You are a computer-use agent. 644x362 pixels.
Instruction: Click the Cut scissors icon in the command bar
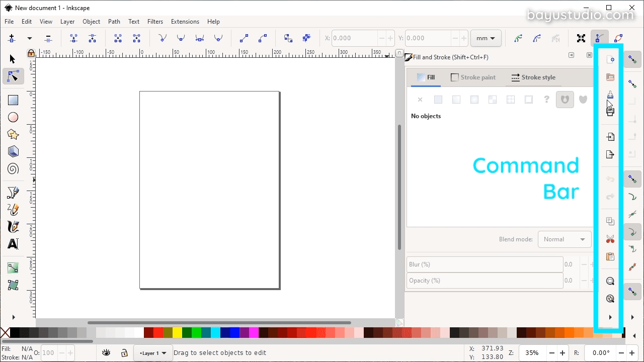610,239
